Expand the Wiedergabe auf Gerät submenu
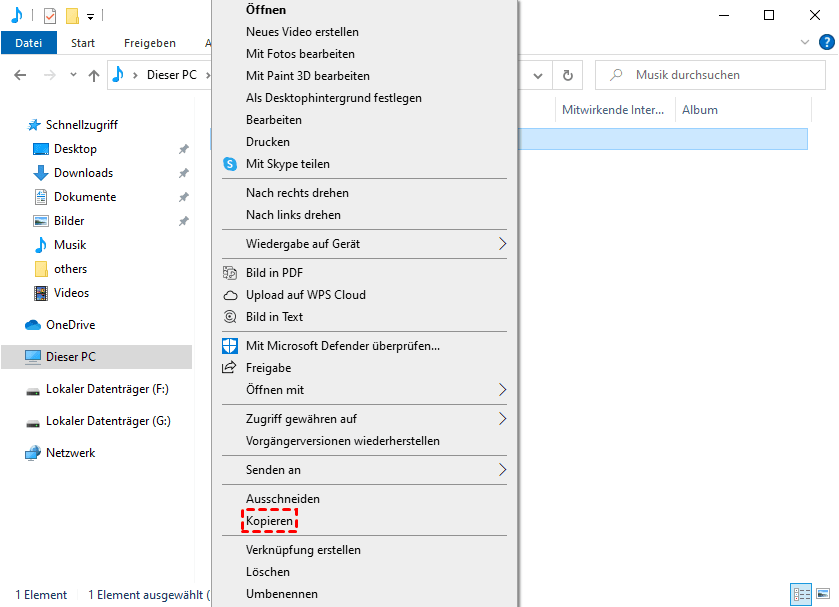 click(502, 244)
